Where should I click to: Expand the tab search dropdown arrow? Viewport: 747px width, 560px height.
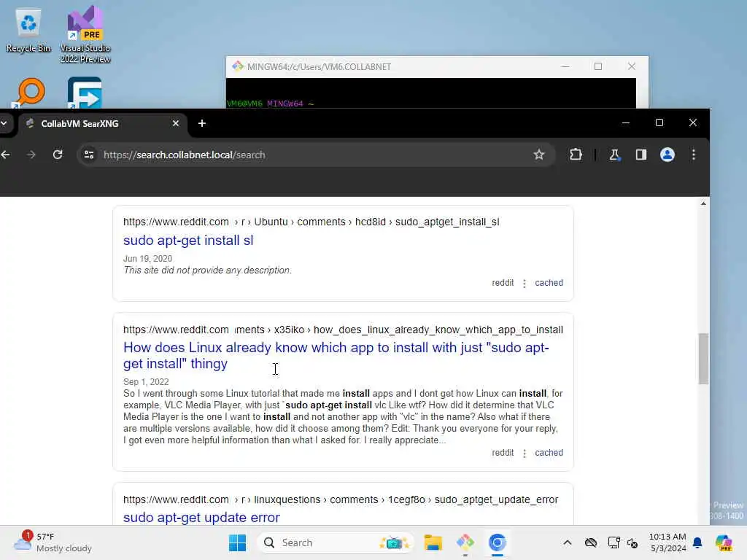(x=4, y=123)
